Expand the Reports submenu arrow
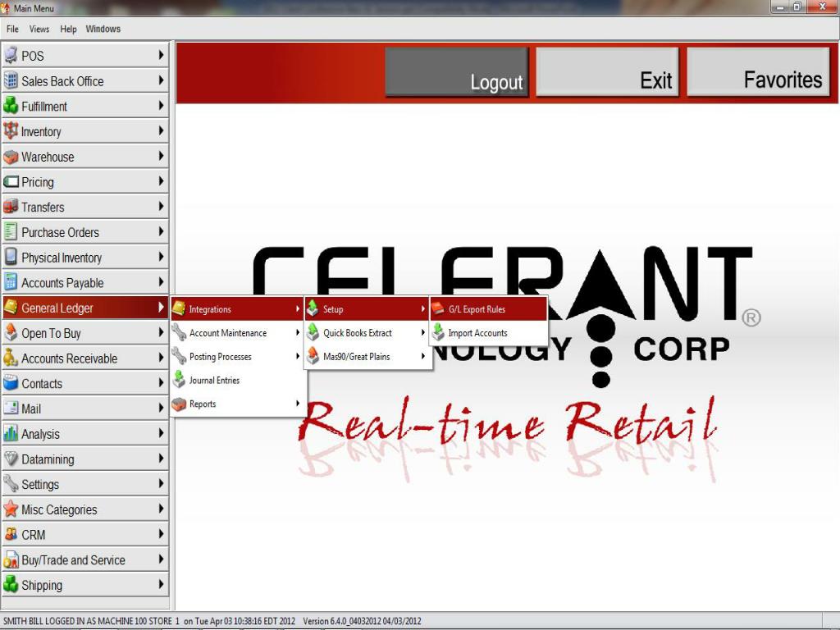 [x=297, y=404]
